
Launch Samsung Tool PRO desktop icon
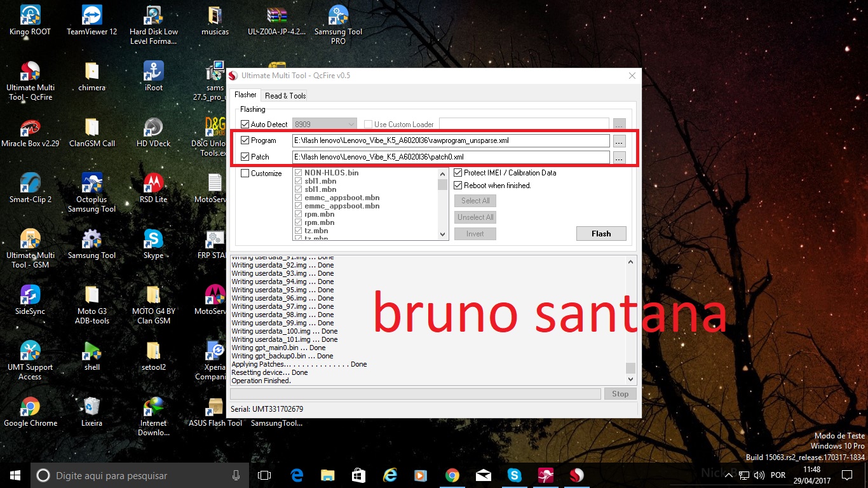click(x=339, y=24)
